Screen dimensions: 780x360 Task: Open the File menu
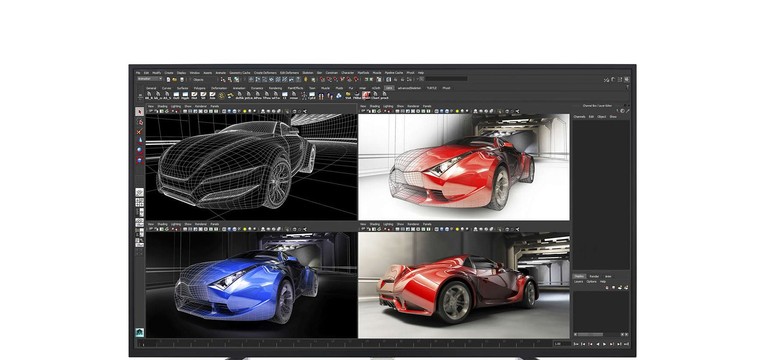(x=138, y=73)
